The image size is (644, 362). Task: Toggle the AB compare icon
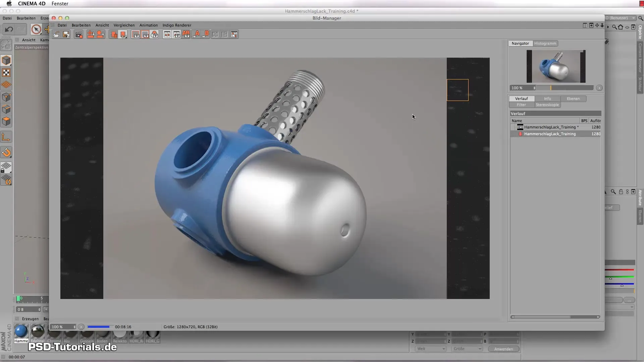(167, 35)
